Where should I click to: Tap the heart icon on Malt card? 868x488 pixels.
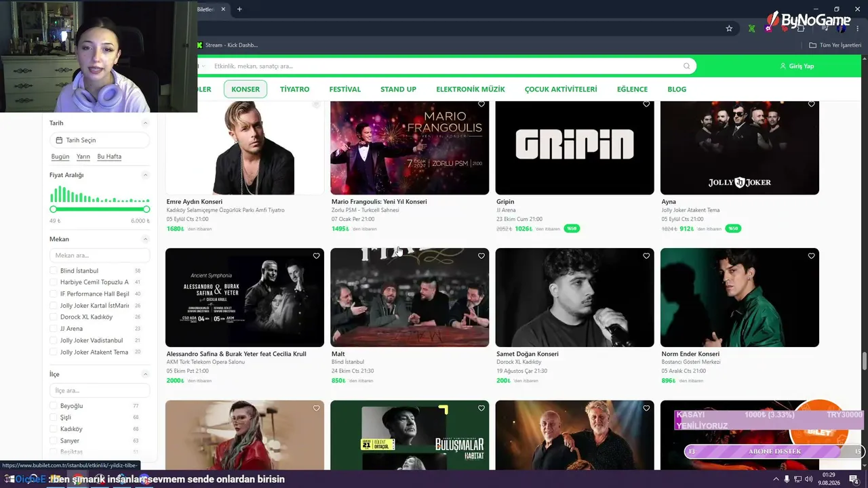coord(481,256)
